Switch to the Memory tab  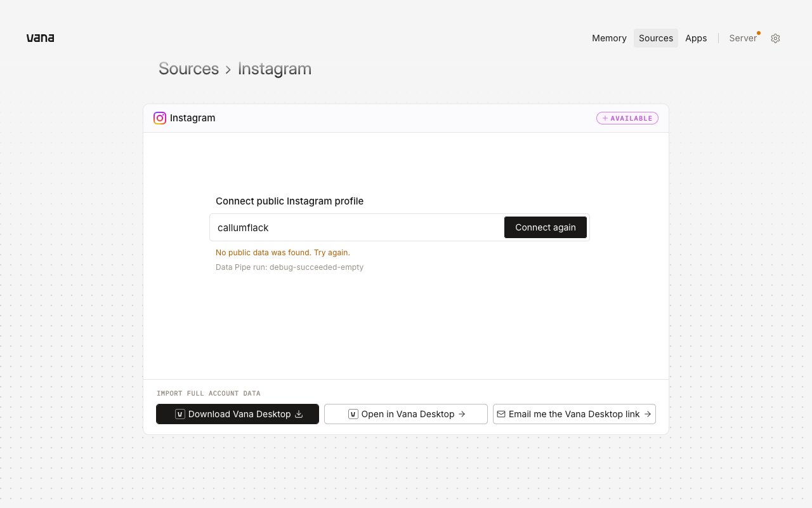(x=609, y=38)
